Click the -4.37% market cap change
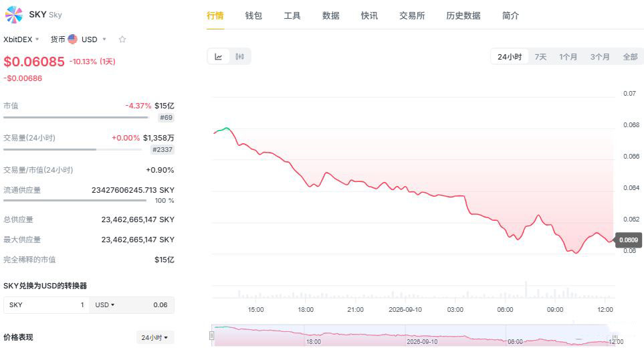 click(x=138, y=106)
